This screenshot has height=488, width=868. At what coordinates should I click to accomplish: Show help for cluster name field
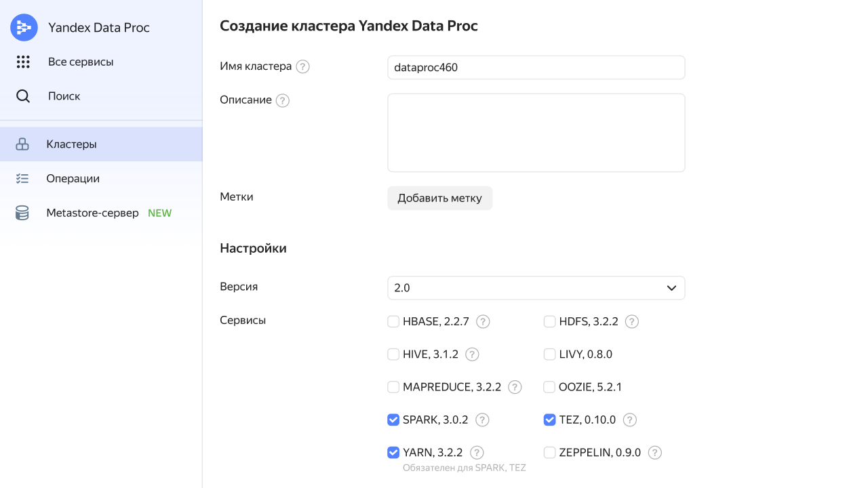coord(303,67)
